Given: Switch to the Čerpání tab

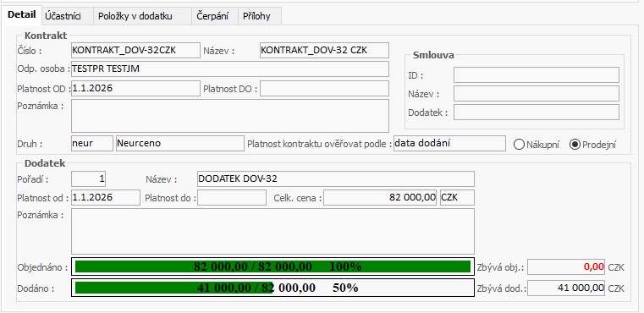Looking at the screenshot, I should 215,16.
